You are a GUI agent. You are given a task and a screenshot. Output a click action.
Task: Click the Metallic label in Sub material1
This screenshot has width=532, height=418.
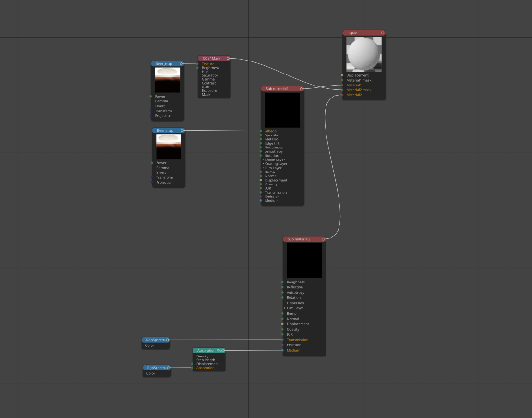click(x=271, y=139)
